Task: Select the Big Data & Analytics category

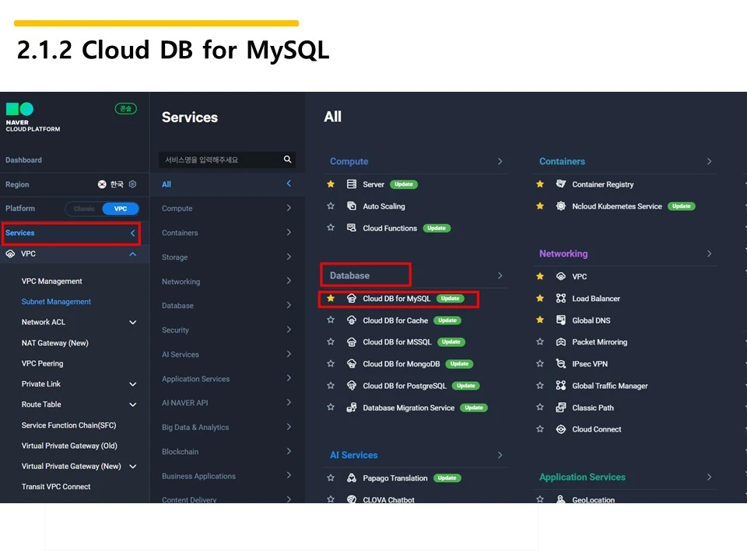Action: click(227, 427)
